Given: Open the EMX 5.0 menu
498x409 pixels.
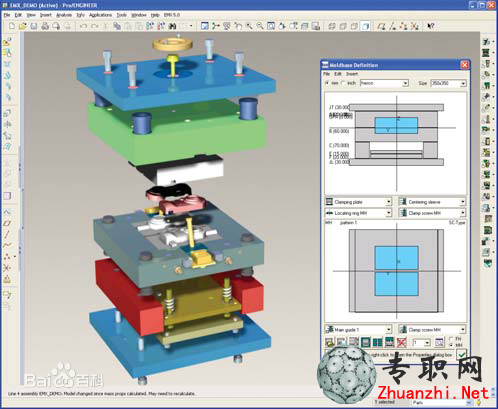Looking at the screenshot, I should tap(172, 15).
